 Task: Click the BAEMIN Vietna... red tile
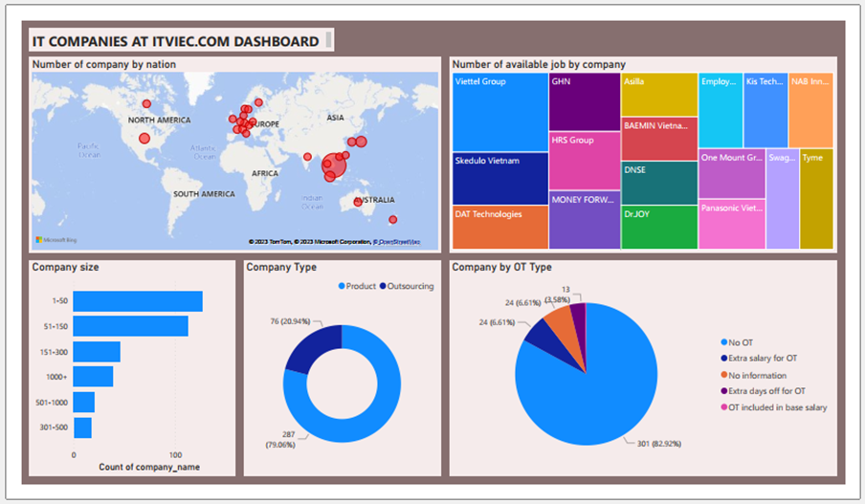pyautogui.click(x=659, y=139)
